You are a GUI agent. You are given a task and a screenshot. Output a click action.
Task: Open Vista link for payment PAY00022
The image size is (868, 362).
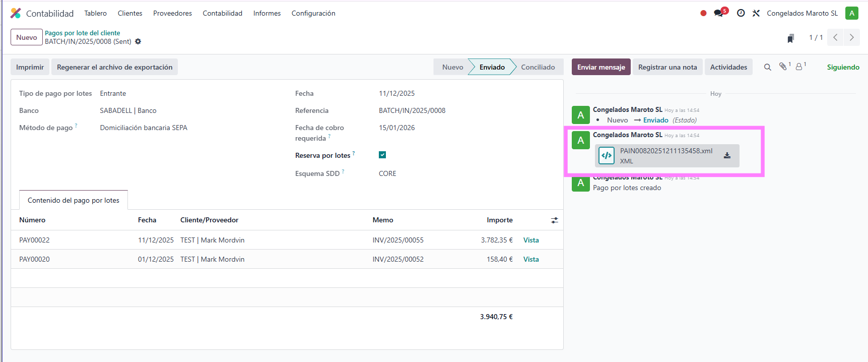[x=531, y=240]
